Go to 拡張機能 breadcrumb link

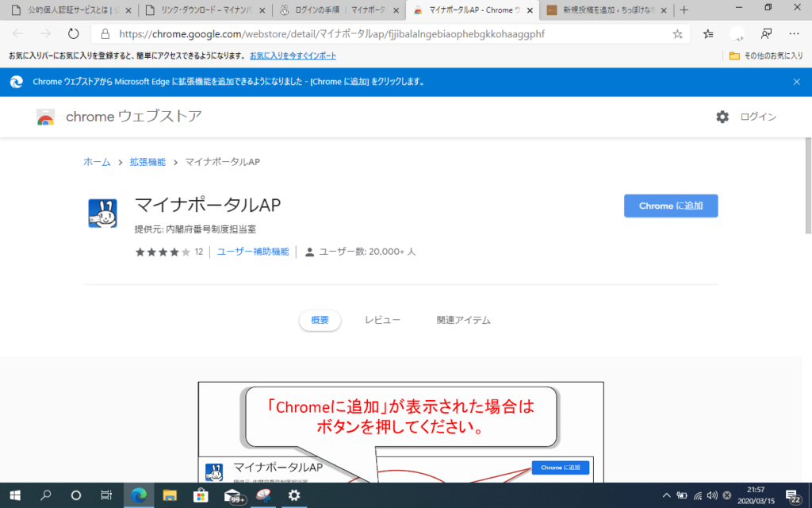[x=147, y=162]
